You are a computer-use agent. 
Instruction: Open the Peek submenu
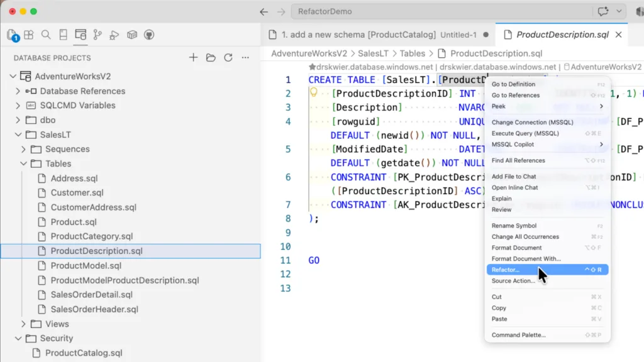(x=548, y=106)
